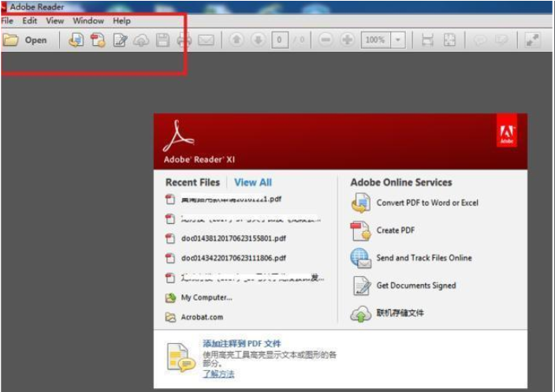Open the File menu
The height and width of the screenshot is (392, 555).
[7, 21]
